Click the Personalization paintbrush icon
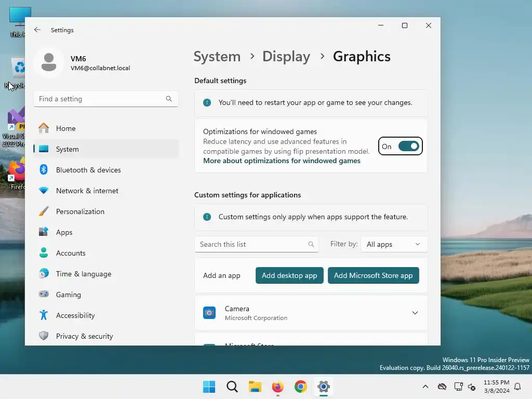The width and height of the screenshot is (532, 399). point(44,211)
